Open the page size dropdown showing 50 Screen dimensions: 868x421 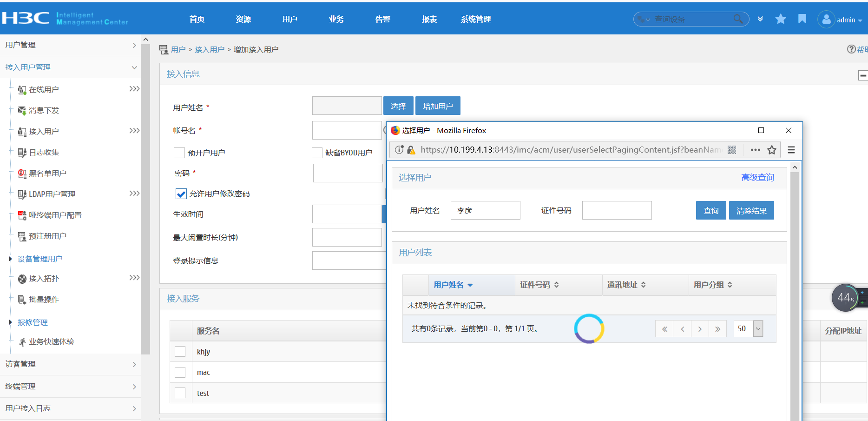click(x=758, y=329)
